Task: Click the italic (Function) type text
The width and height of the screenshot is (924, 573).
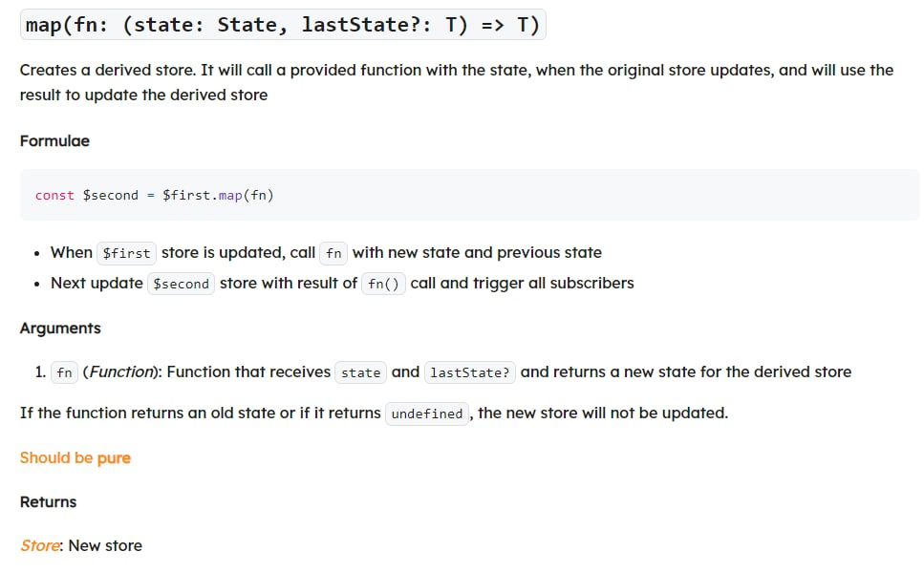Action: [120, 371]
